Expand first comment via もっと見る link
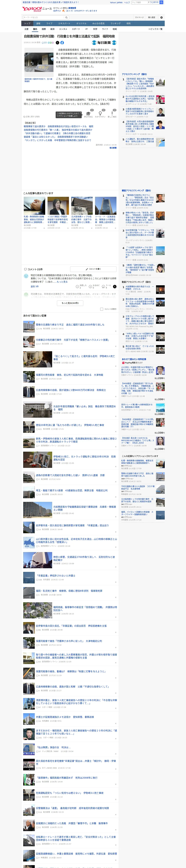The image size is (186, 868). pyautogui.click(x=62, y=282)
